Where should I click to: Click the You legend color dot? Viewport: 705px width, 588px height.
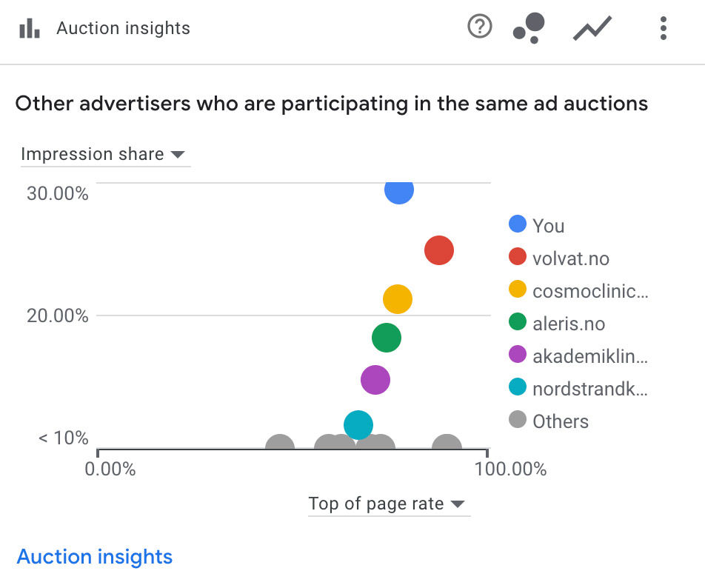[x=518, y=224]
